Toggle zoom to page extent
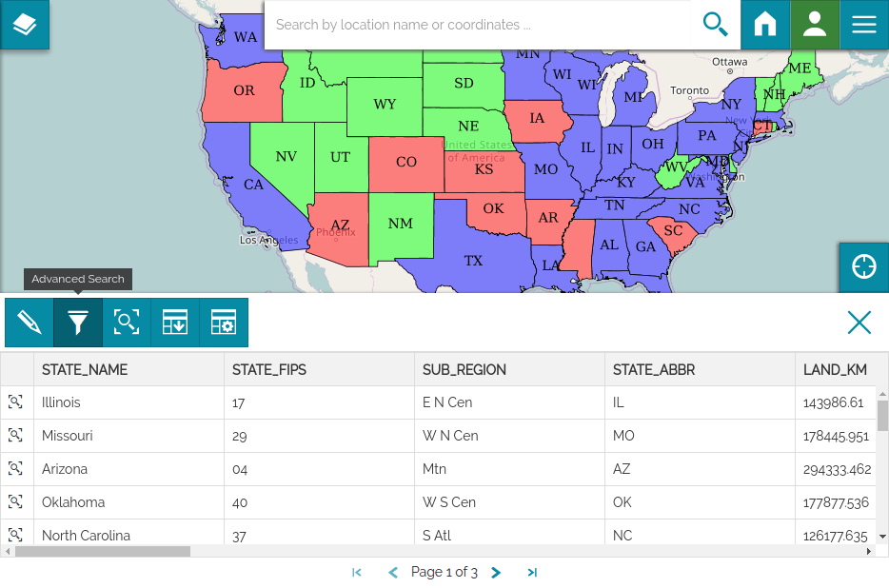This screenshot has width=889, height=588. 127,323
